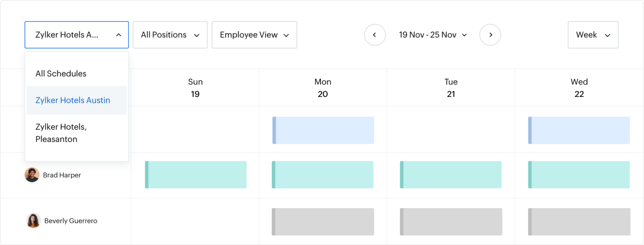644x245 pixels.
Task: Open the Employee View dropdown
Action: (x=254, y=35)
